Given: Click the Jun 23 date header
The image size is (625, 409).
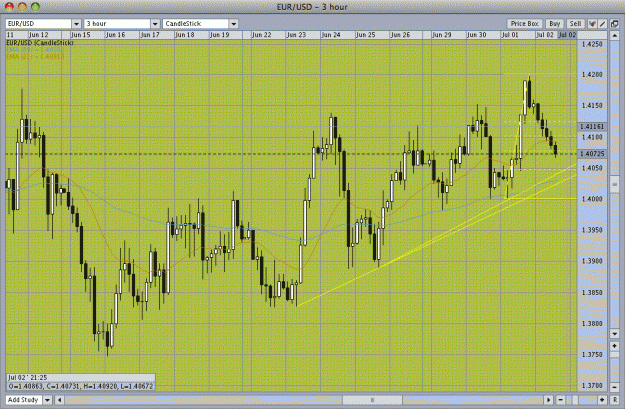Looking at the screenshot, I should point(296,35).
